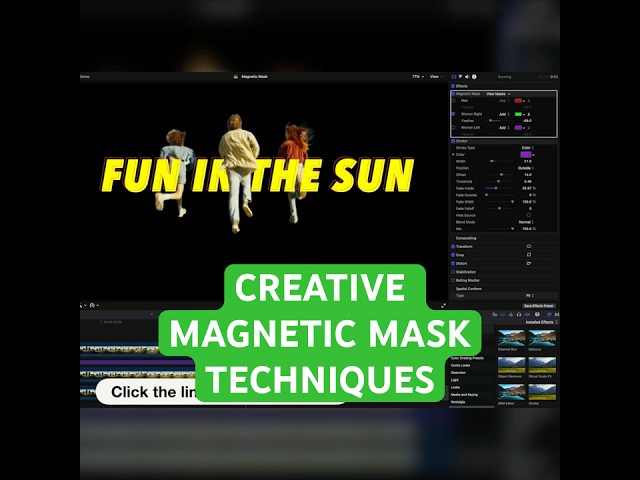Open the Position Outside dropdown
The image size is (640, 480).
(526, 168)
